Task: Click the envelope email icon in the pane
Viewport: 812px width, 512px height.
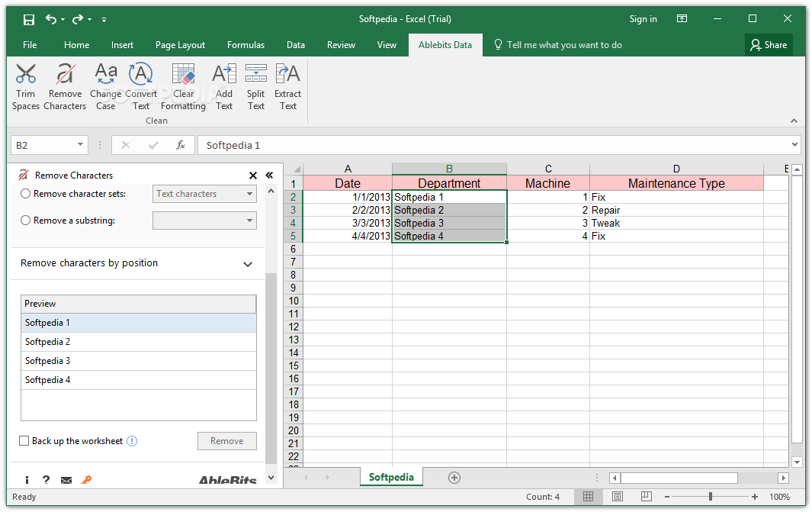Action: 66,481
